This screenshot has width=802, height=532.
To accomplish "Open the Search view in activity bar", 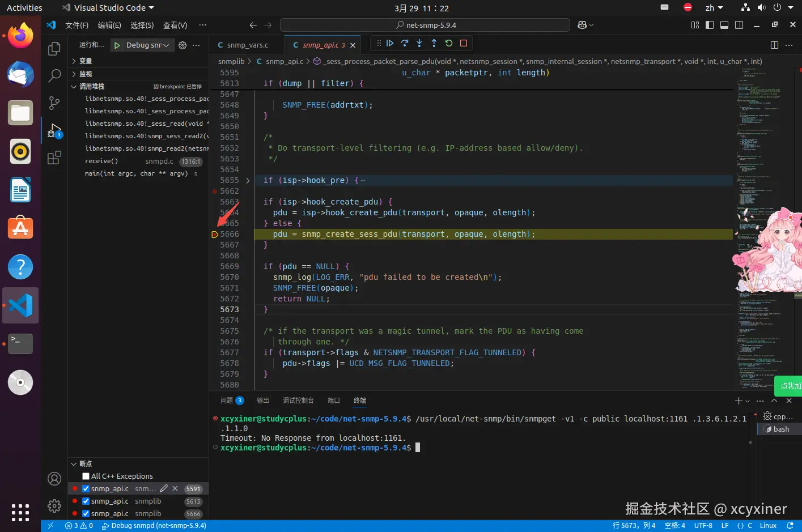I will pyautogui.click(x=54, y=75).
